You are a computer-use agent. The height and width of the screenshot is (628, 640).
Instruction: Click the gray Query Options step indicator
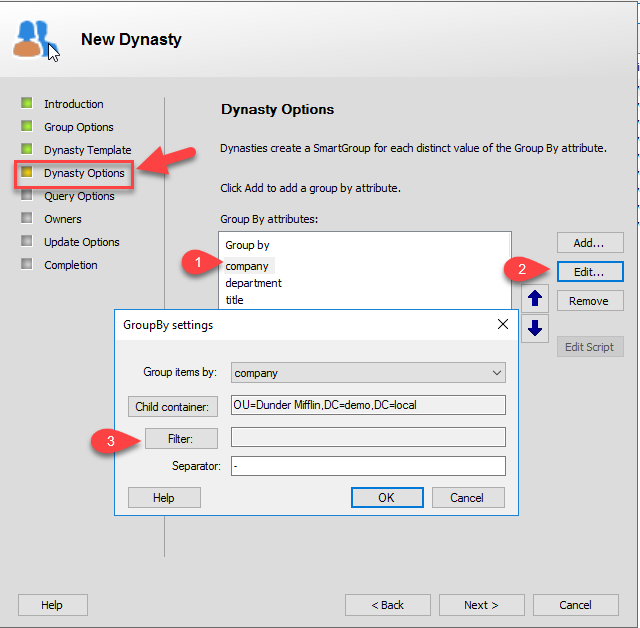pyautogui.click(x=27, y=195)
